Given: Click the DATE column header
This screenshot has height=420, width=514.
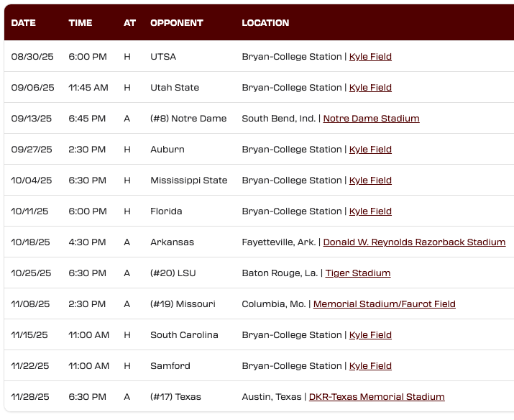Looking at the screenshot, I should 23,22.
